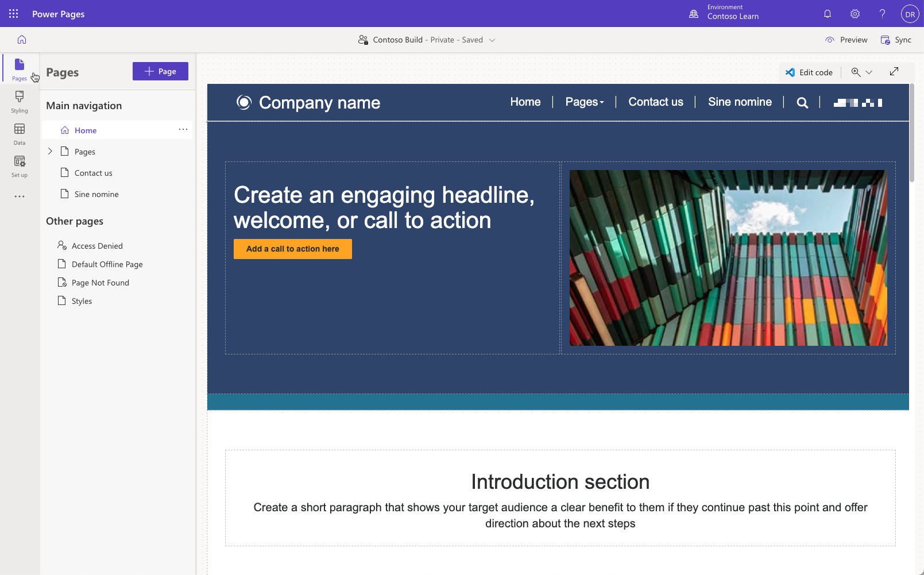Open the Styling workspace

pyautogui.click(x=19, y=102)
